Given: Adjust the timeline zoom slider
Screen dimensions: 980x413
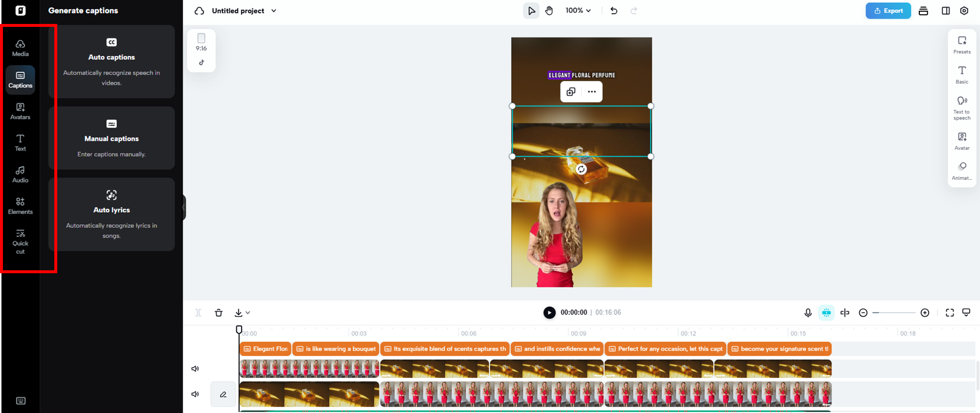Looking at the screenshot, I should [x=894, y=313].
